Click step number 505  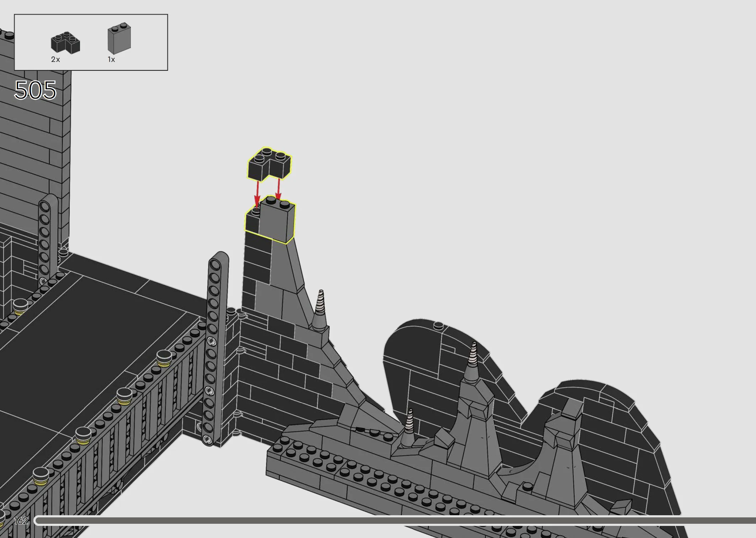click(35, 90)
